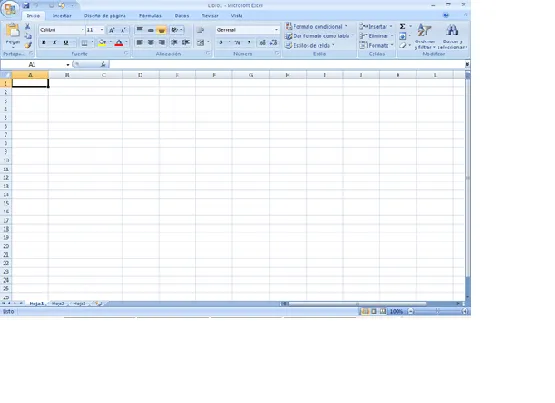The height and width of the screenshot is (403, 555).
Task: Switch to the Inicio ribbon tab
Action: coord(33,16)
